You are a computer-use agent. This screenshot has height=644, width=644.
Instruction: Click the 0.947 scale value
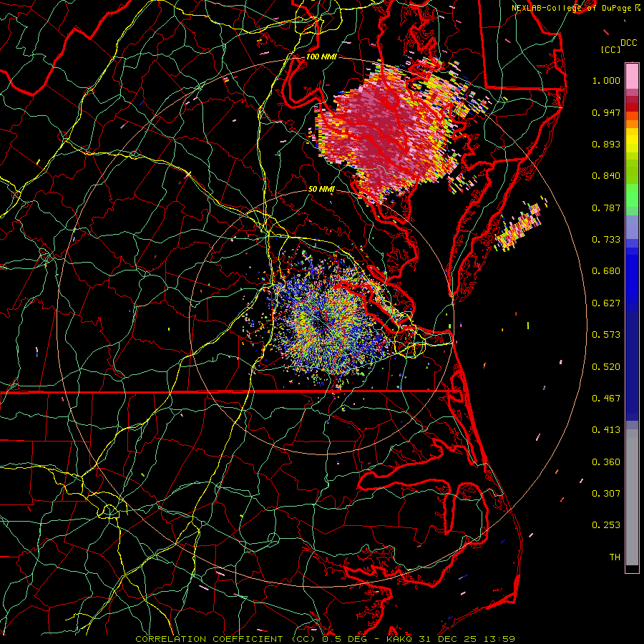point(606,112)
